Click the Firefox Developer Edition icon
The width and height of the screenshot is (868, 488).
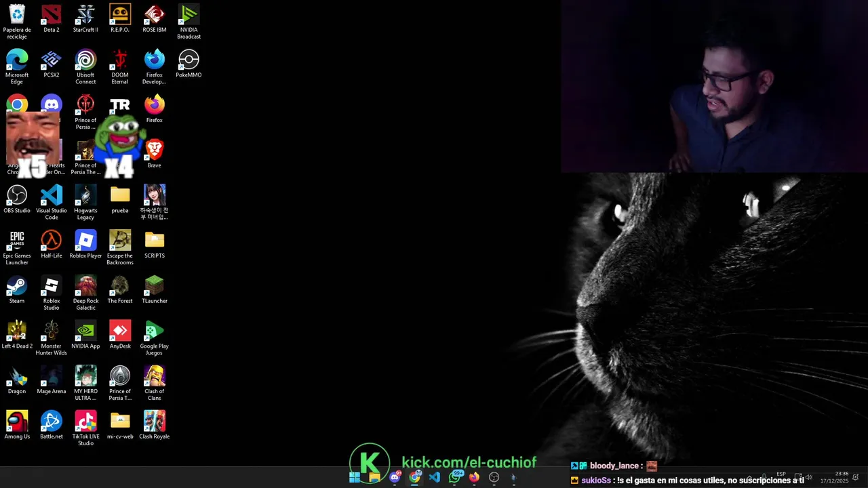pos(155,67)
